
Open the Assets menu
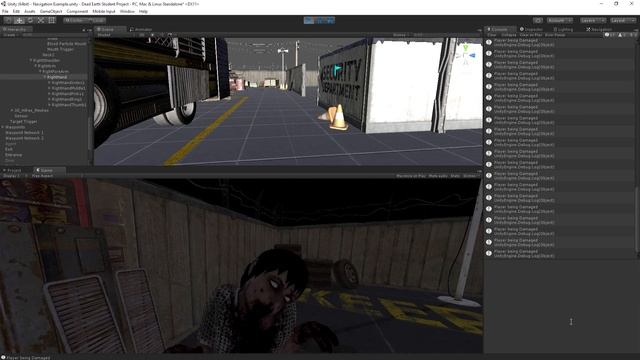pos(29,11)
